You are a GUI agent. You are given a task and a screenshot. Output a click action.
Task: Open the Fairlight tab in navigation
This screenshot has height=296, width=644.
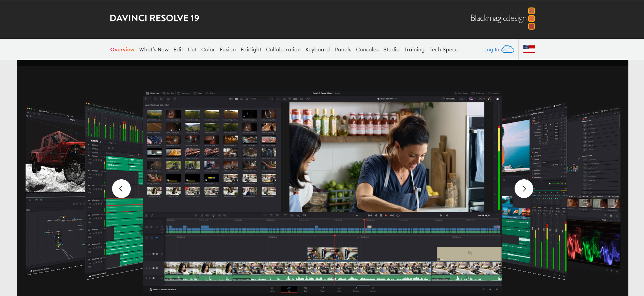pyautogui.click(x=251, y=50)
